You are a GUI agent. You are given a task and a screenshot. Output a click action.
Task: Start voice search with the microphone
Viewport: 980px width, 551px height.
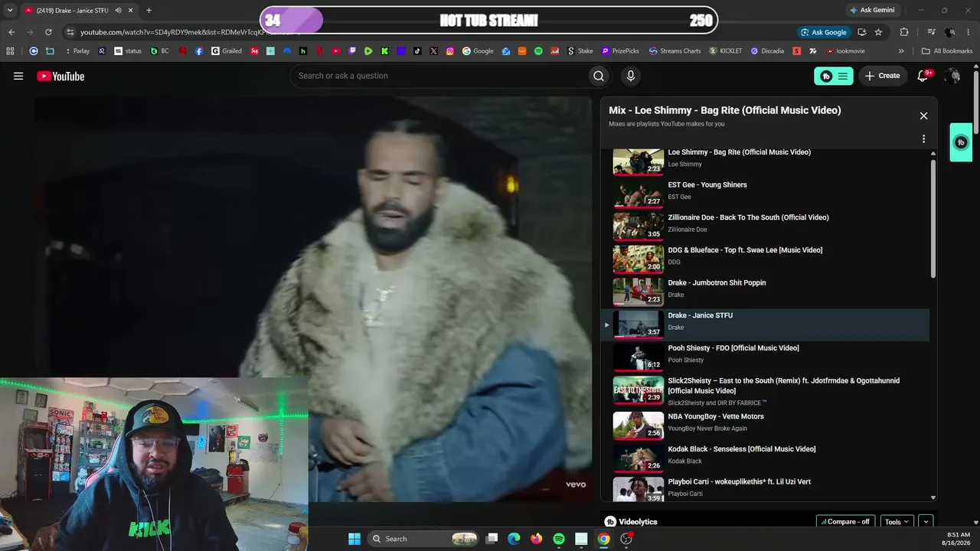click(x=631, y=76)
